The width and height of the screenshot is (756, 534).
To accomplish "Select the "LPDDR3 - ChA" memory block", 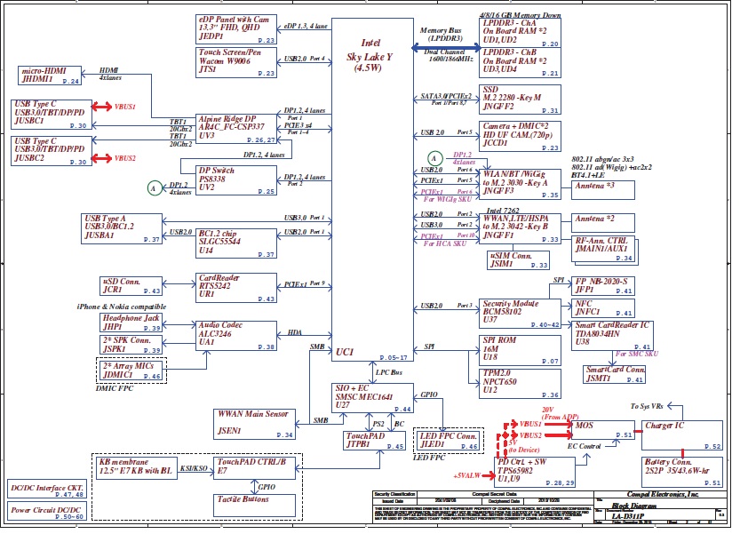I will point(521,33).
